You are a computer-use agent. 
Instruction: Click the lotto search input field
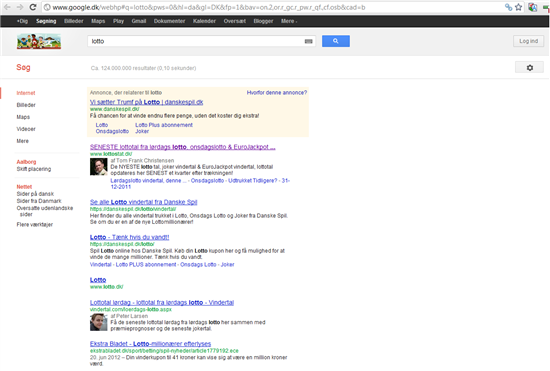click(196, 41)
